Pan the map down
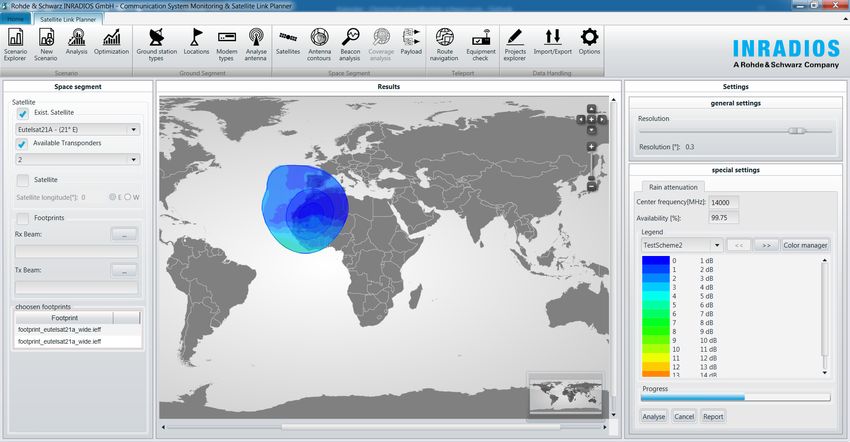The height and width of the screenshot is (442, 850). tap(591, 130)
